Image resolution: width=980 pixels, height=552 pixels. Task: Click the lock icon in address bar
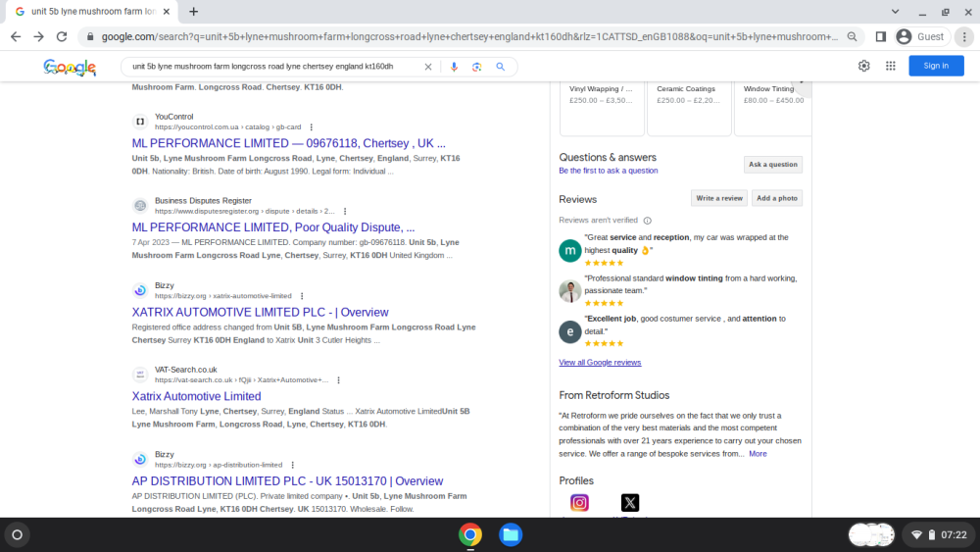[x=90, y=37]
